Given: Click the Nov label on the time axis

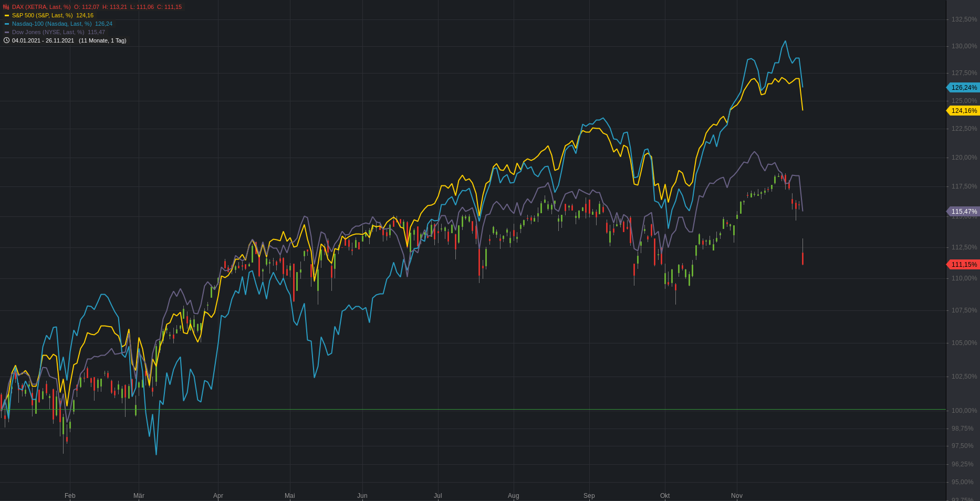Looking at the screenshot, I should (737, 496).
